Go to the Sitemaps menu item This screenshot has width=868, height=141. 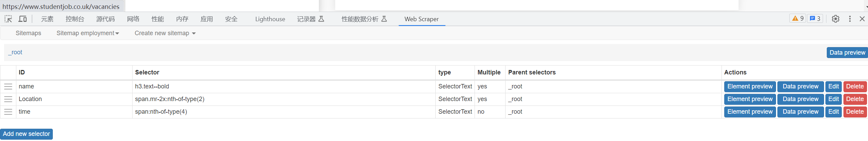coord(28,33)
